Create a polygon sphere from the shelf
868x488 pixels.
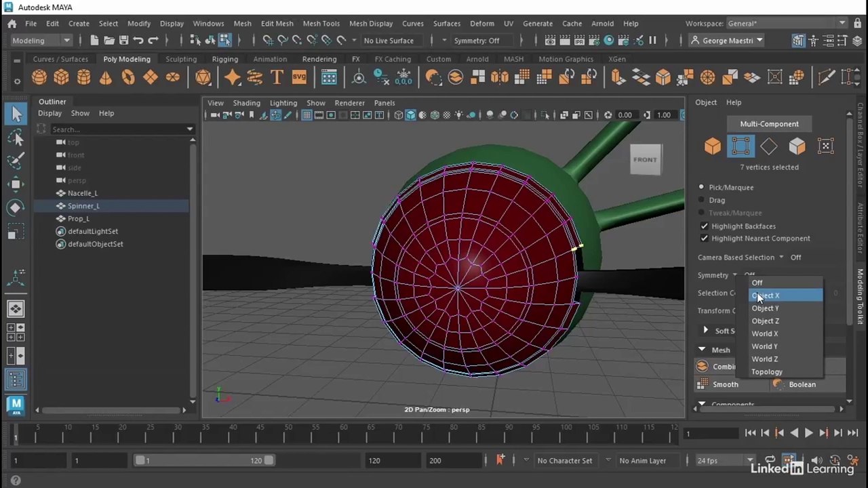tap(39, 77)
